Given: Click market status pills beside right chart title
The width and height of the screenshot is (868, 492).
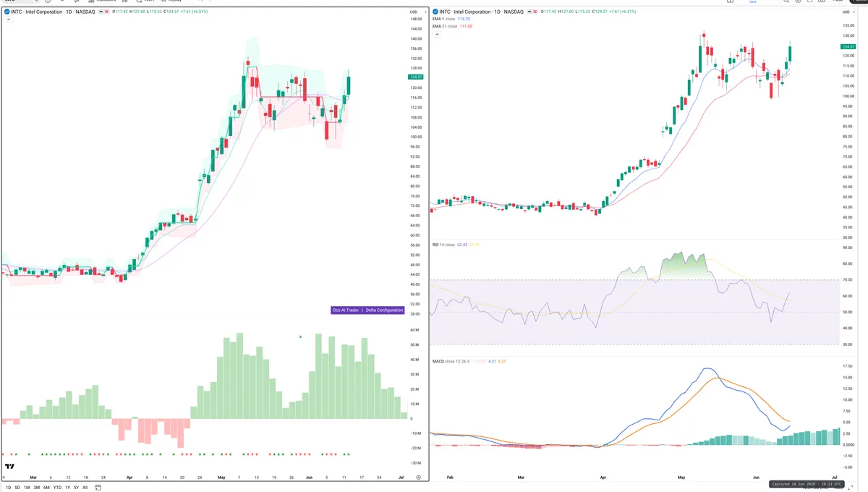Looking at the screenshot, I should coord(534,12).
